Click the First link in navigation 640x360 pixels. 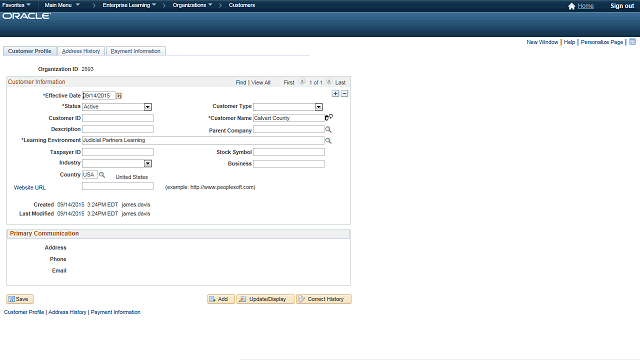(289, 82)
